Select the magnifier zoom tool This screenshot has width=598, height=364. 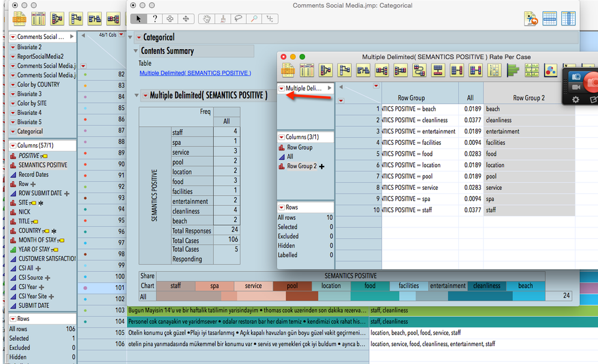(254, 19)
